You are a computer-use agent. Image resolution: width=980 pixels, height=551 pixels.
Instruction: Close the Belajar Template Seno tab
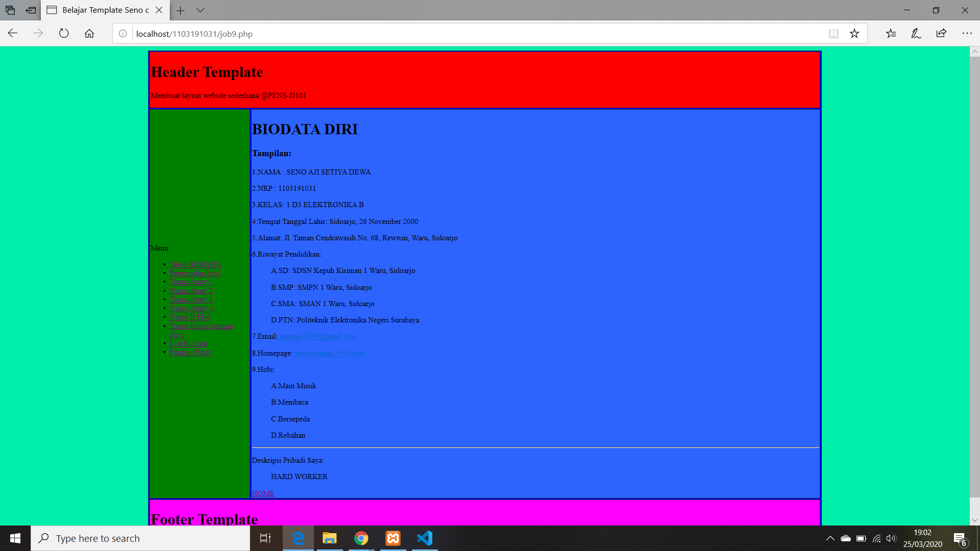pos(159,10)
